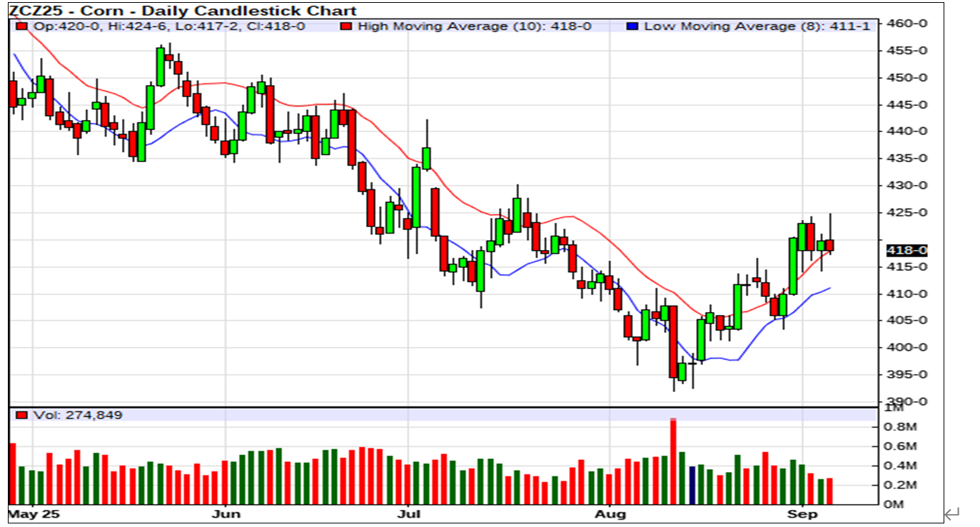Click the red swatch beside the Op:420-0 legend
The width and height of the screenshot is (980, 527).
point(22,26)
